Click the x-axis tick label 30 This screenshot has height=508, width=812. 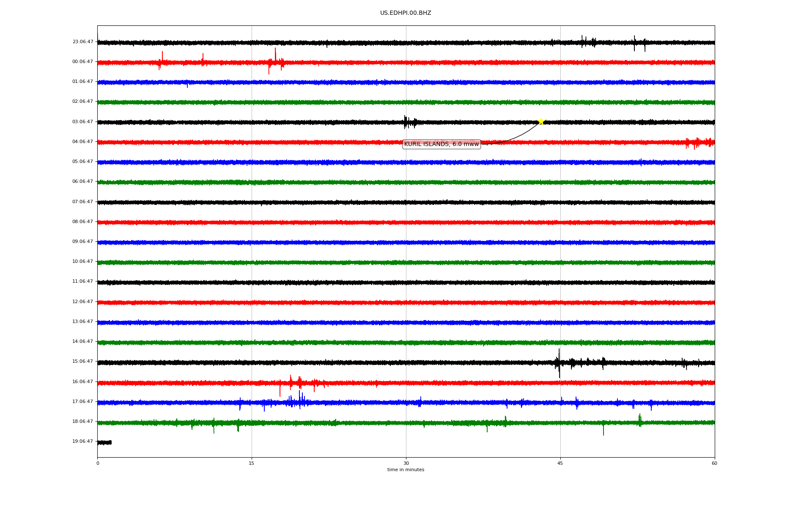tap(406, 464)
